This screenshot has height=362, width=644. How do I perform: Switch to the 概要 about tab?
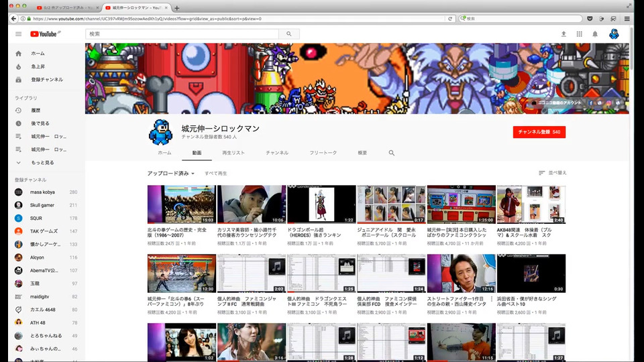(x=362, y=153)
